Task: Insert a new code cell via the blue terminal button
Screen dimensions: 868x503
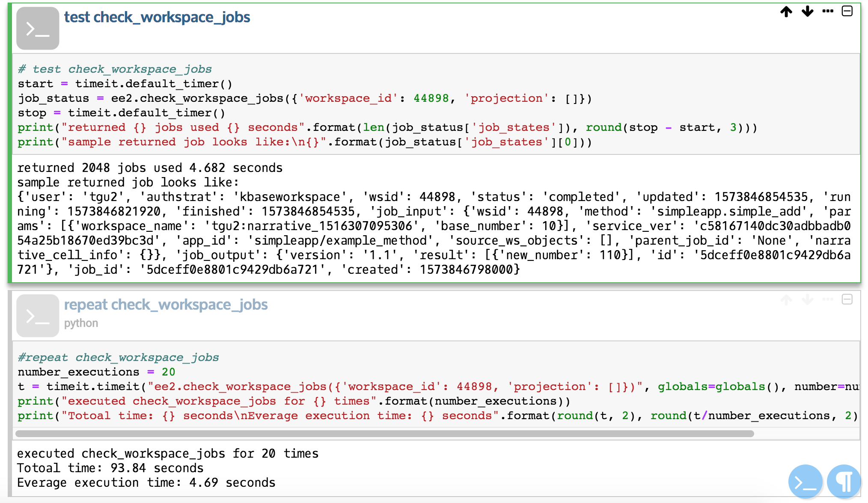Action: click(x=805, y=482)
